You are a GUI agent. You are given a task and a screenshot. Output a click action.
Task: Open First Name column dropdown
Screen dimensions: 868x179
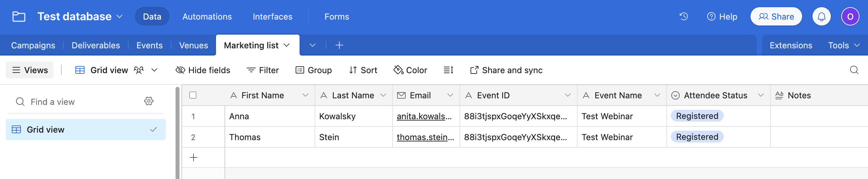[x=305, y=95]
